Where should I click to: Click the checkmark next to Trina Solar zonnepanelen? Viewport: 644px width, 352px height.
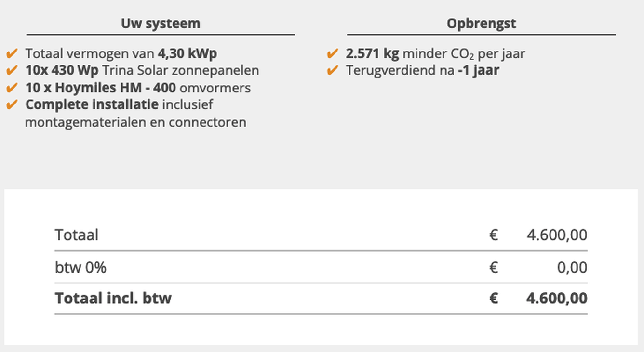(x=12, y=70)
